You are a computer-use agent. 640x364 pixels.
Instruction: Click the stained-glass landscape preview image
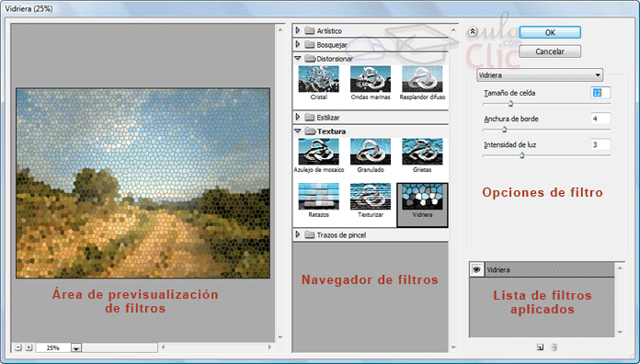point(143,183)
